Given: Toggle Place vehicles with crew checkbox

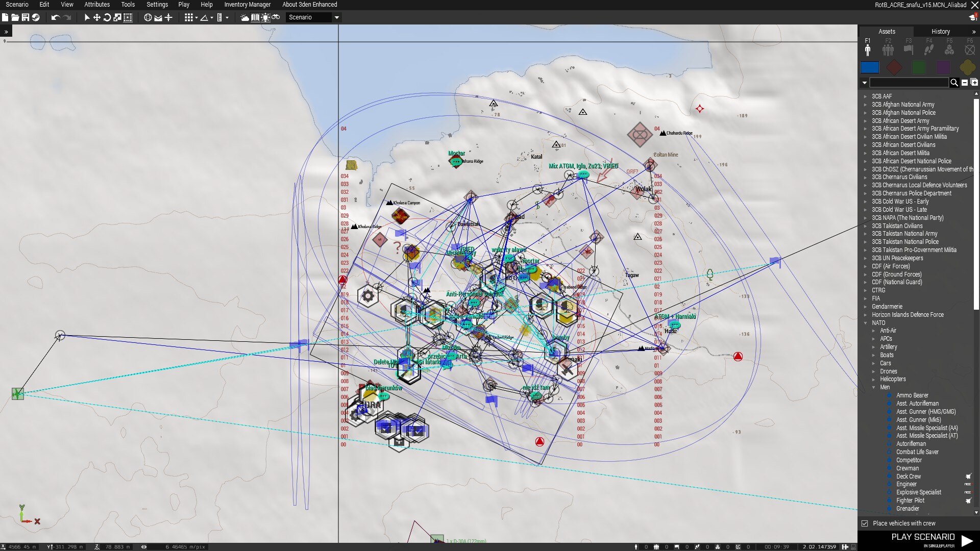Looking at the screenshot, I should 865,523.
